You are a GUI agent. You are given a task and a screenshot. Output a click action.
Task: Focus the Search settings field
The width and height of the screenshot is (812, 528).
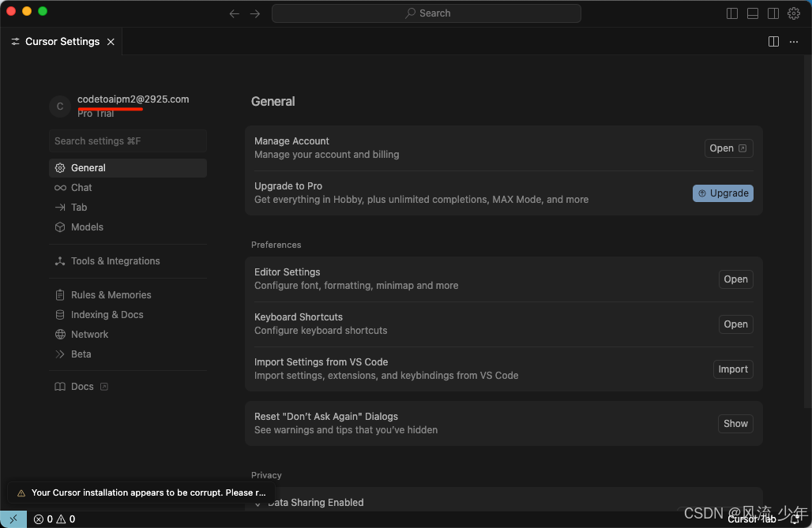128,140
